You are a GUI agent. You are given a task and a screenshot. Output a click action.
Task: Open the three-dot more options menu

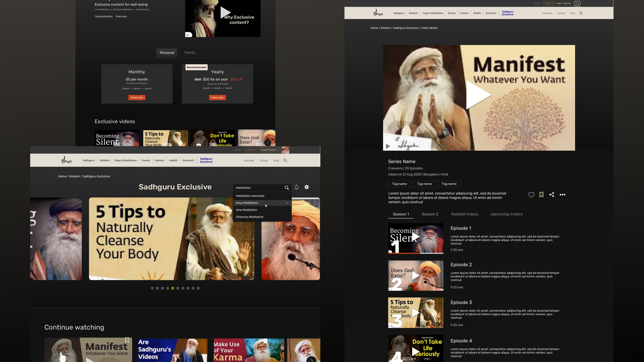562,195
